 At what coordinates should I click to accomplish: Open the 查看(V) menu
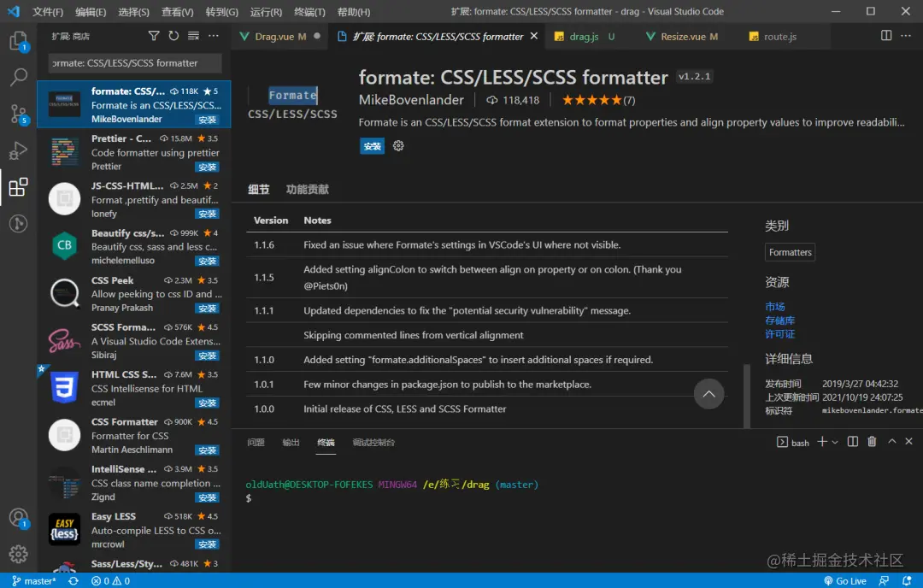pos(177,12)
